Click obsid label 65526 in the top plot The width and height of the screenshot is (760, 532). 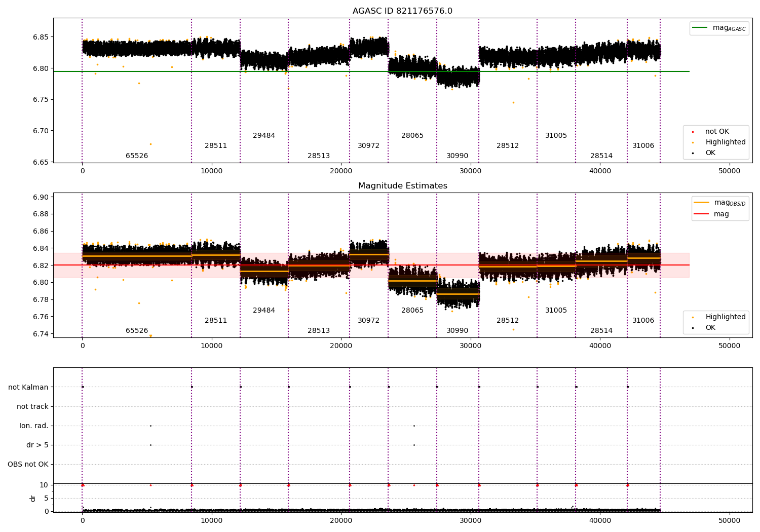137,156
